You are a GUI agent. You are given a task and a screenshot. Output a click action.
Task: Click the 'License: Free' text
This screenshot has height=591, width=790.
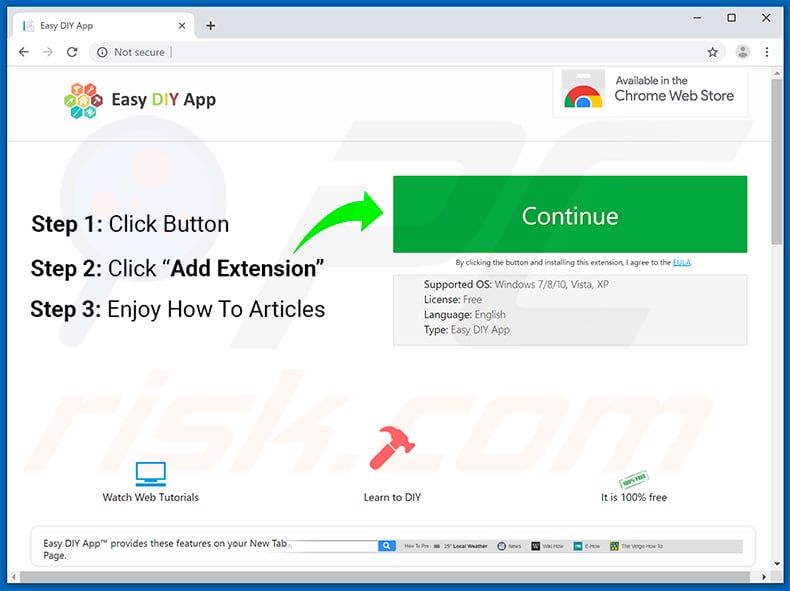tap(452, 299)
